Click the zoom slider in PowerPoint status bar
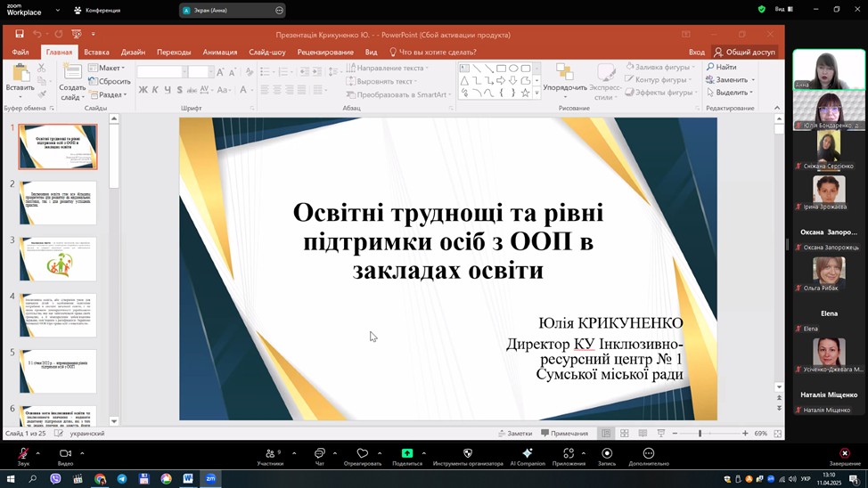The width and height of the screenshot is (868, 488). [x=700, y=434]
